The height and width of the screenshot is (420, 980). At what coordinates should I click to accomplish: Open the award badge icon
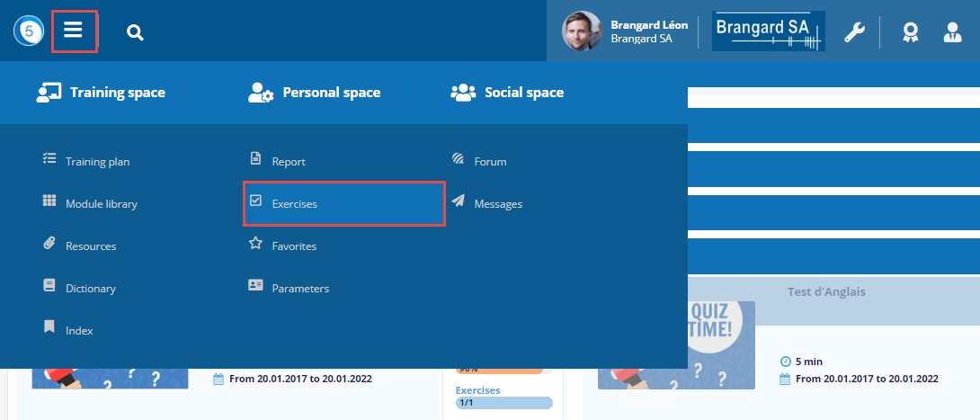click(x=910, y=32)
